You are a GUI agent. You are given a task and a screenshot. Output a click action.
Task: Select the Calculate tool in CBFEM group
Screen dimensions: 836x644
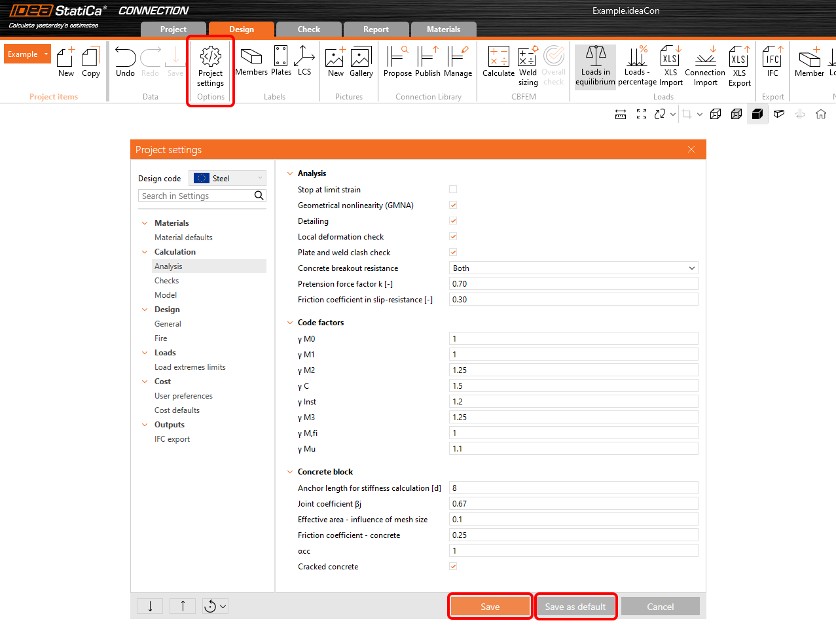coord(498,62)
